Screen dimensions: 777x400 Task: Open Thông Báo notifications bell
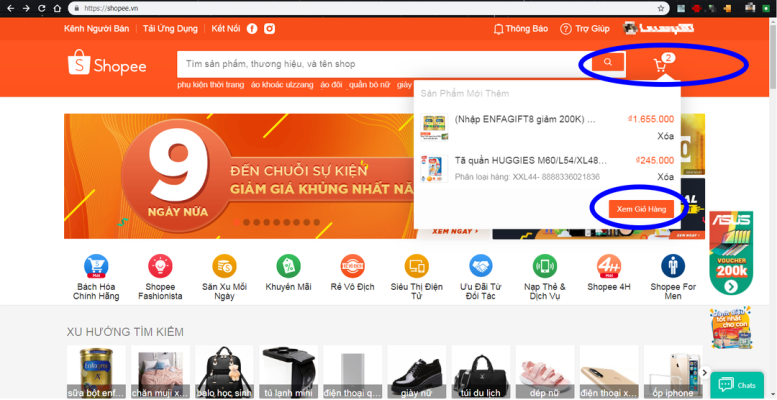[521, 29]
